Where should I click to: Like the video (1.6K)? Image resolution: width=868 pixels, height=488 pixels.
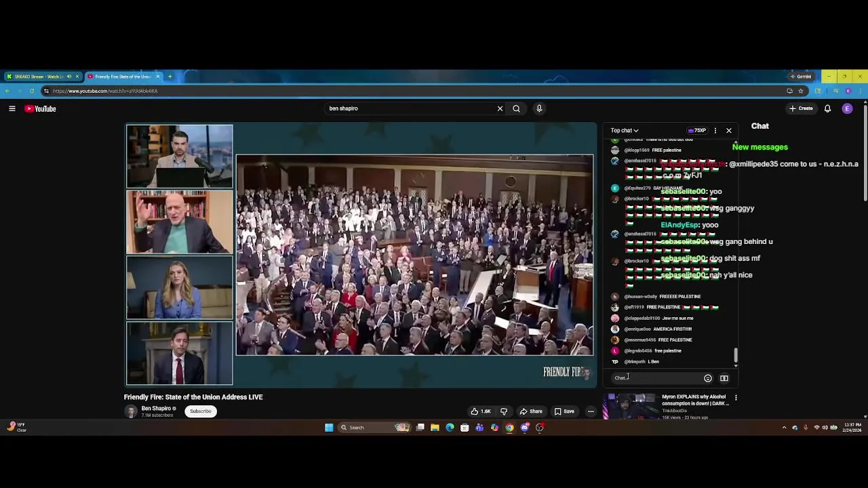tap(480, 411)
